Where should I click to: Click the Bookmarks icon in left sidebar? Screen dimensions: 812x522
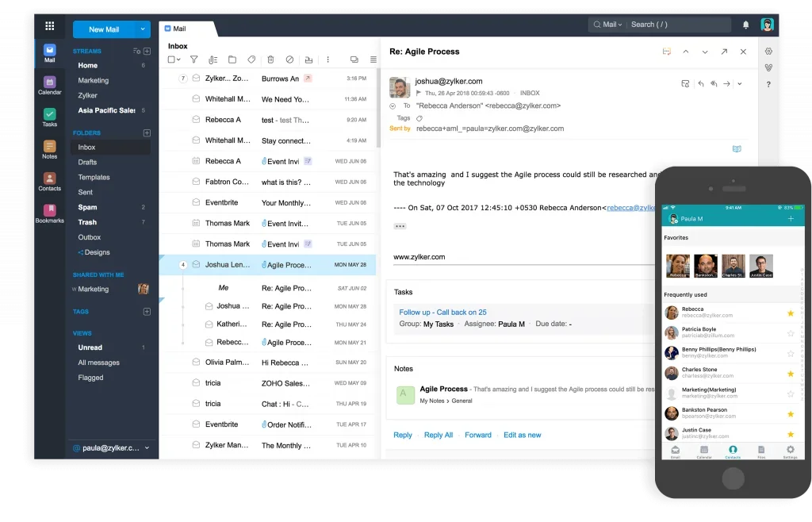[49, 213]
